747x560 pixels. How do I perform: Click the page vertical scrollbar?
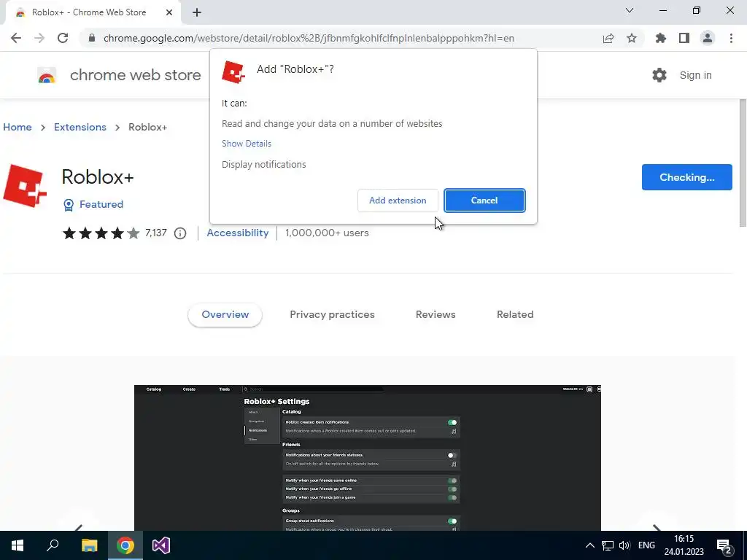click(742, 163)
